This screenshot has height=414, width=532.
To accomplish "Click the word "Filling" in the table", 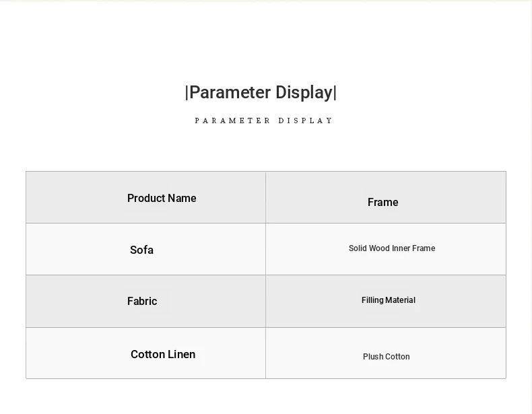I will click(x=372, y=301).
